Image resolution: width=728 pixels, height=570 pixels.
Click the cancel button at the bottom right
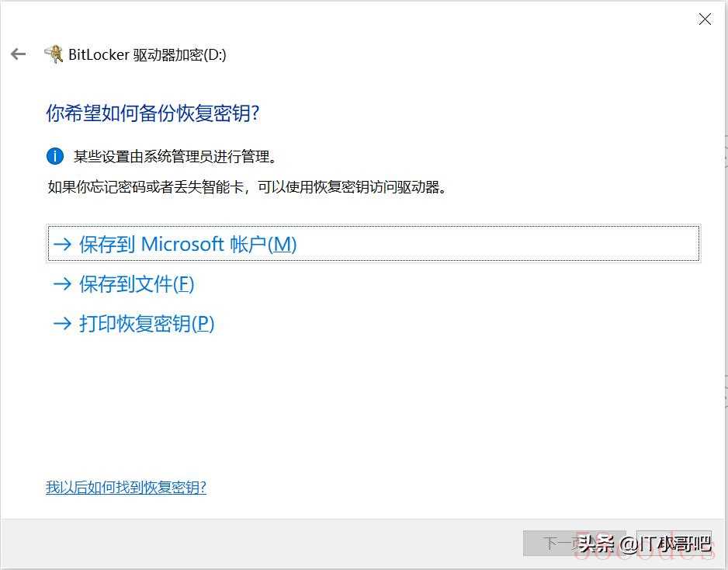pyautogui.click(x=674, y=543)
